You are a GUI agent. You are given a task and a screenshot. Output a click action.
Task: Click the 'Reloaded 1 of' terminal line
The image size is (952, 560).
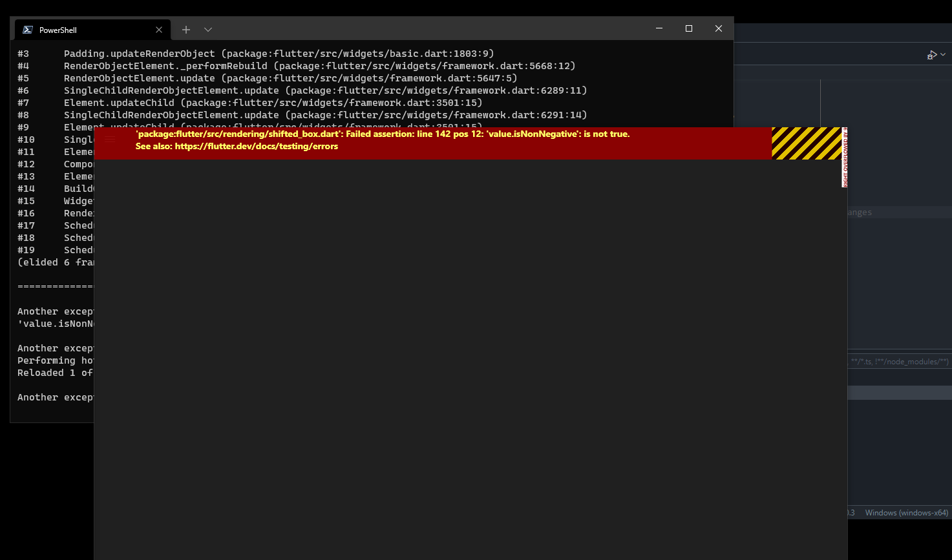coord(56,373)
